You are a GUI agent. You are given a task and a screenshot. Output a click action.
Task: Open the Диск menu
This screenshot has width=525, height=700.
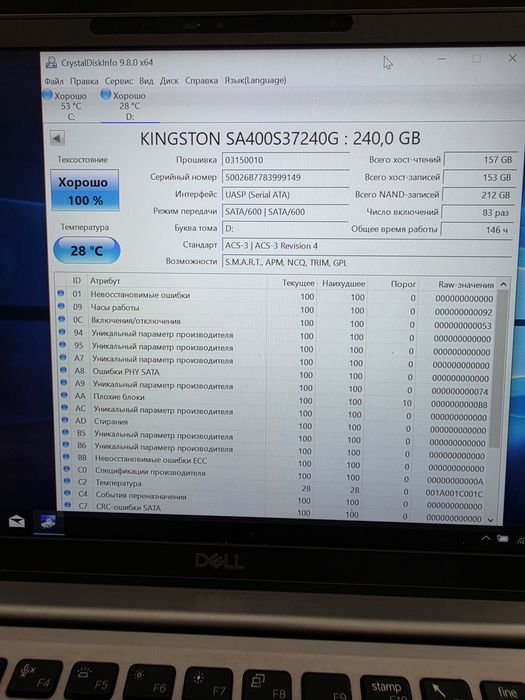(169, 81)
